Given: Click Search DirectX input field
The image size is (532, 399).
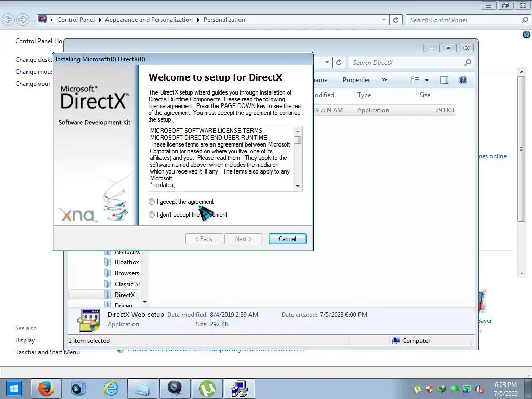Looking at the screenshot, I should tap(407, 63).
